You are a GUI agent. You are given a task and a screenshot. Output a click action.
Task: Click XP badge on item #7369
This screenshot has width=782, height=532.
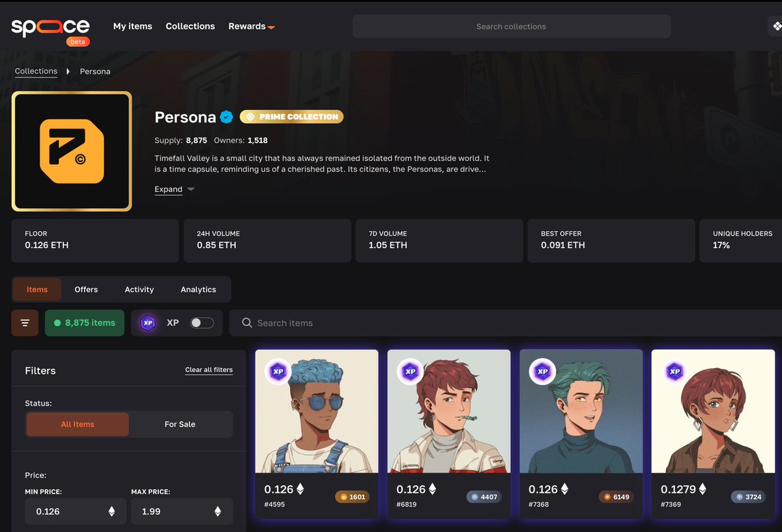[674, 372]
